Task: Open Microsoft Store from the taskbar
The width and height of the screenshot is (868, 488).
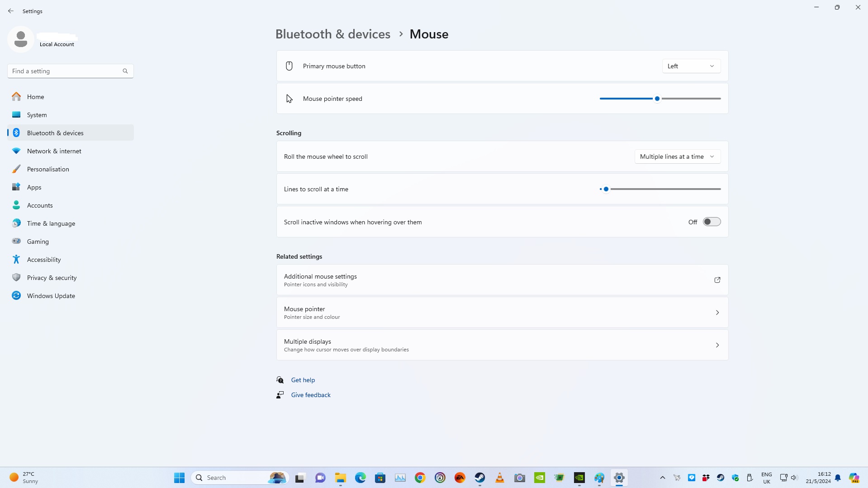Action: [x=380, y=478]
